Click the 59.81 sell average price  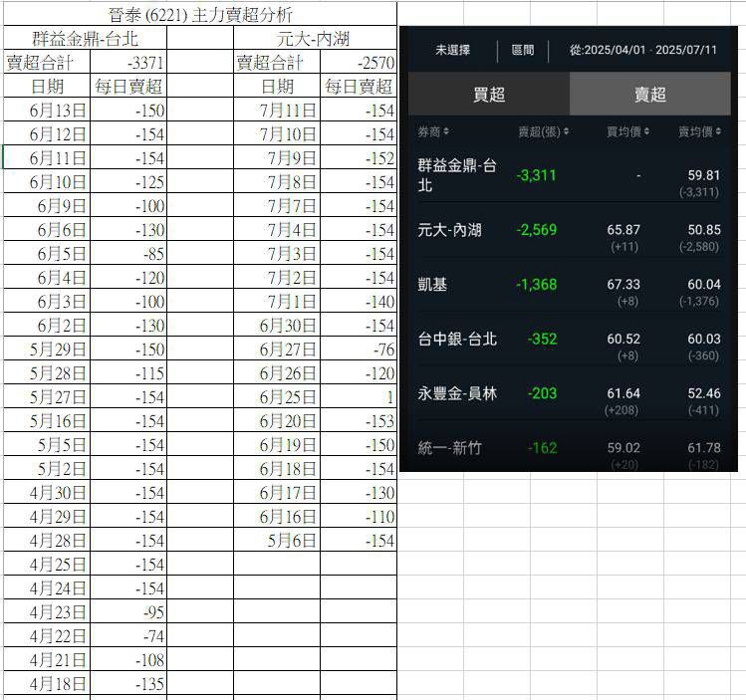[703, 175]
